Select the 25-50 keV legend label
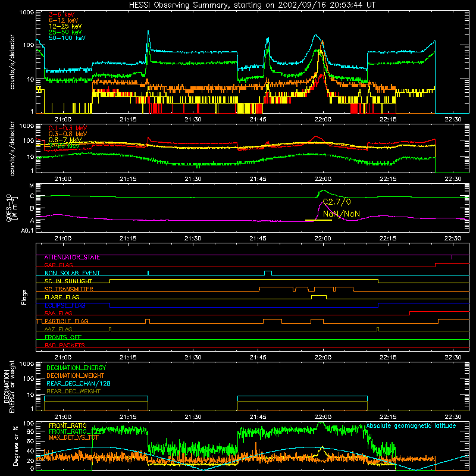This screenshot has height=476, width=476. coord(65,32)
